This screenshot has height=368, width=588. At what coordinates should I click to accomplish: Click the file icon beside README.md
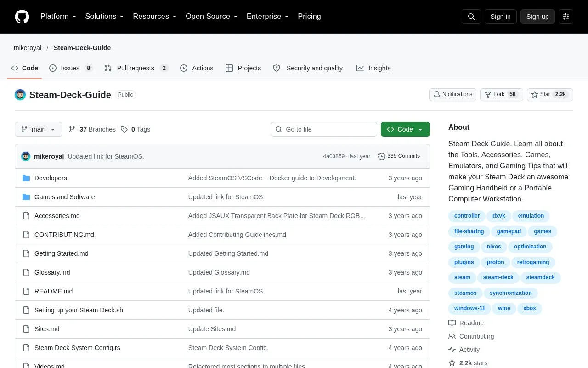(x=26, y=291)
